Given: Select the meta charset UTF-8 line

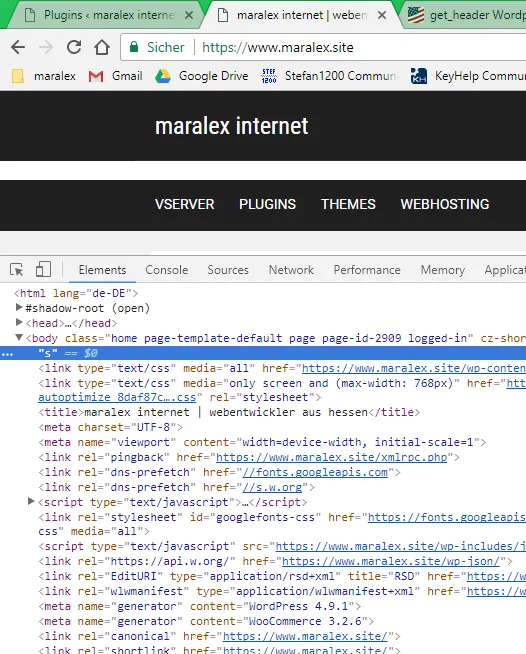Looking at the screenshot, I should [x=111, y=427].
